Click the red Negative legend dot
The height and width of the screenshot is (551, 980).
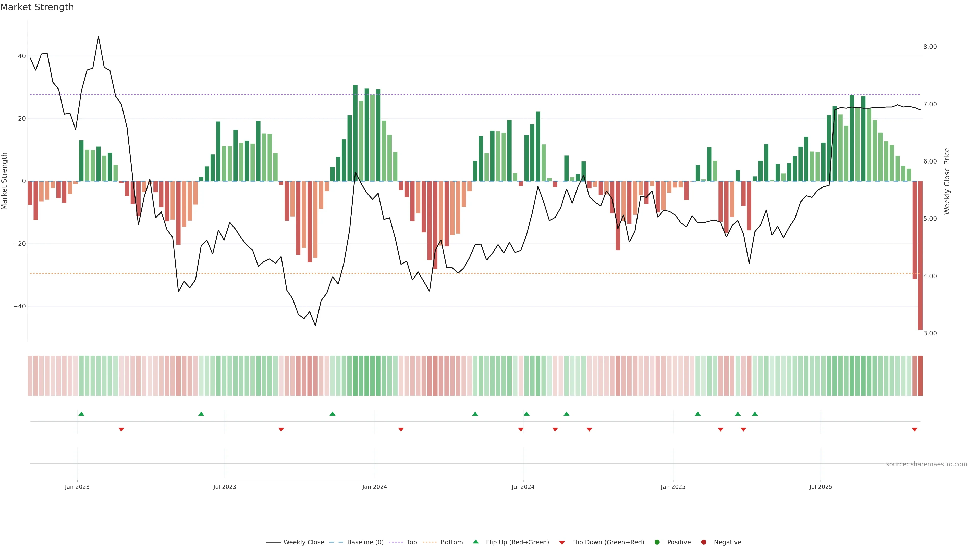point(703,542)
